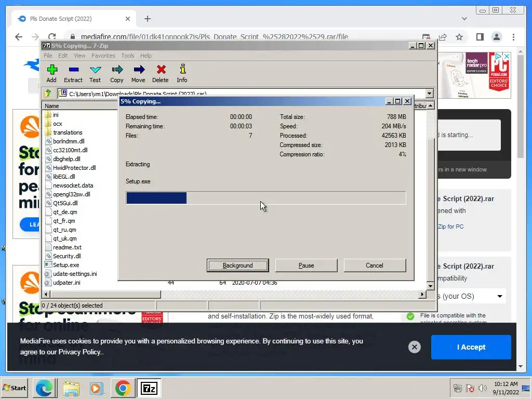Select dbghelp.dll in the file list
Image resolution: width=532 pixels, height=399 pixels.
click(66, 159)
